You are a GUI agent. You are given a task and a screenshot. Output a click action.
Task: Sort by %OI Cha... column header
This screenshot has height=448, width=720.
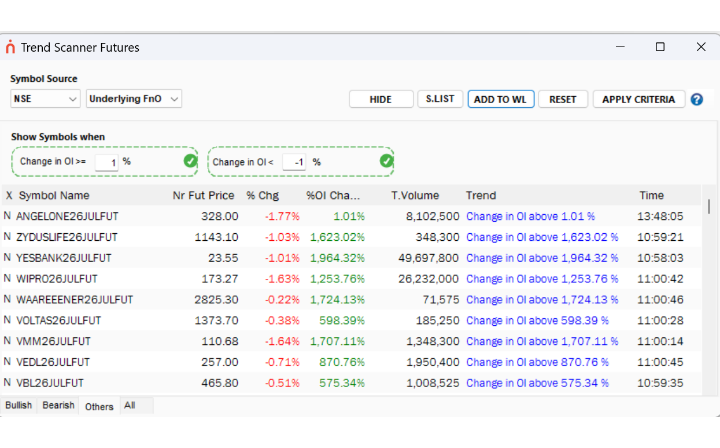(x=333, y=195)
